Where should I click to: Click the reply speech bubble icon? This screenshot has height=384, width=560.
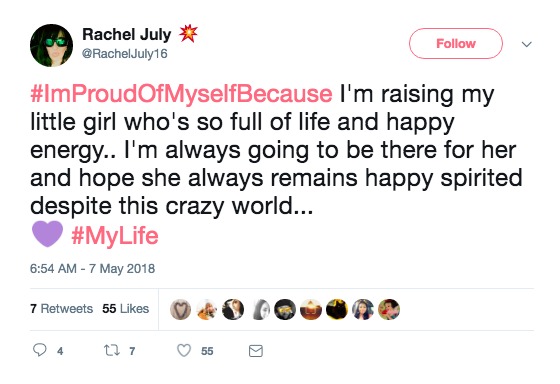click(40, 350)
